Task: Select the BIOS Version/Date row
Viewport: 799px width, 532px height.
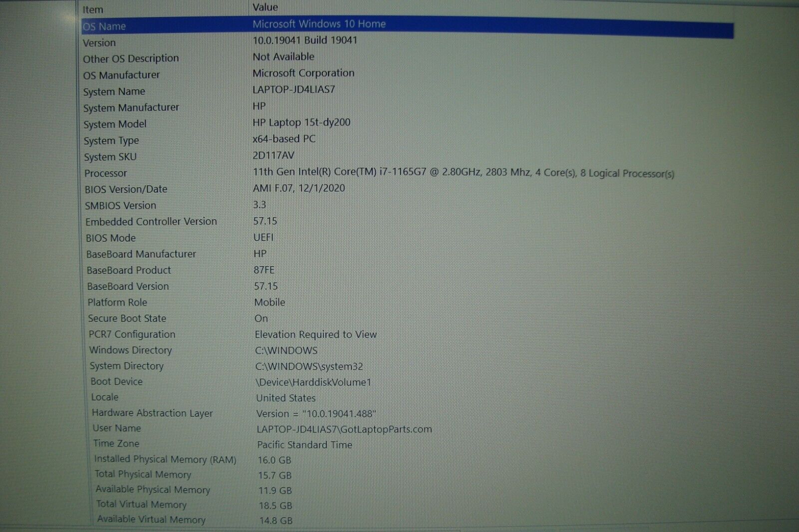Action: pyautogui.click(x=126, y=189)
